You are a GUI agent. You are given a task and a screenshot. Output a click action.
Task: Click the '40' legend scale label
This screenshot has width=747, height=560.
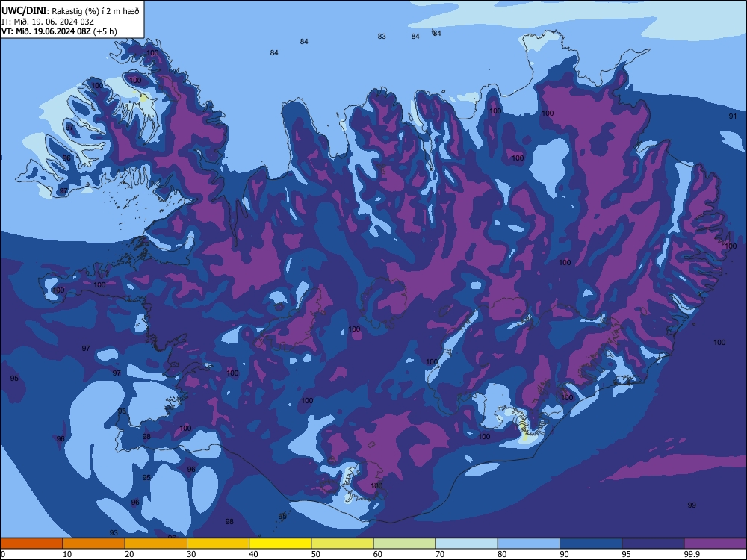point(253,554)
